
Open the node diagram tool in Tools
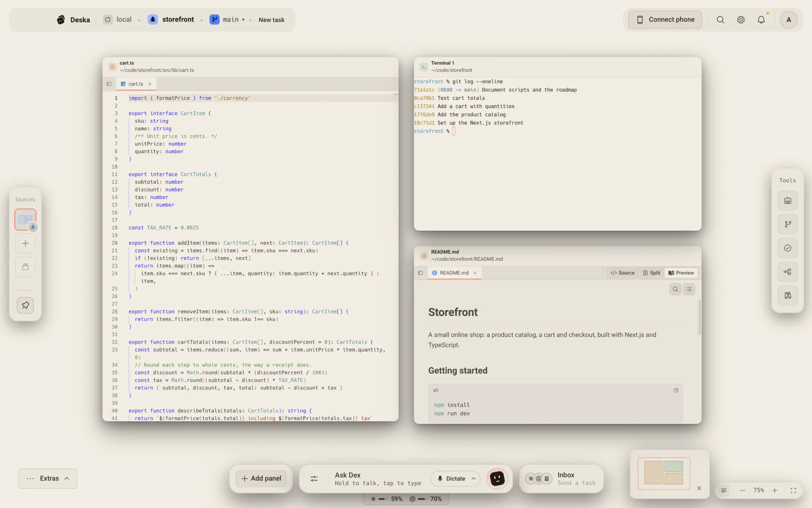point(788,272)
